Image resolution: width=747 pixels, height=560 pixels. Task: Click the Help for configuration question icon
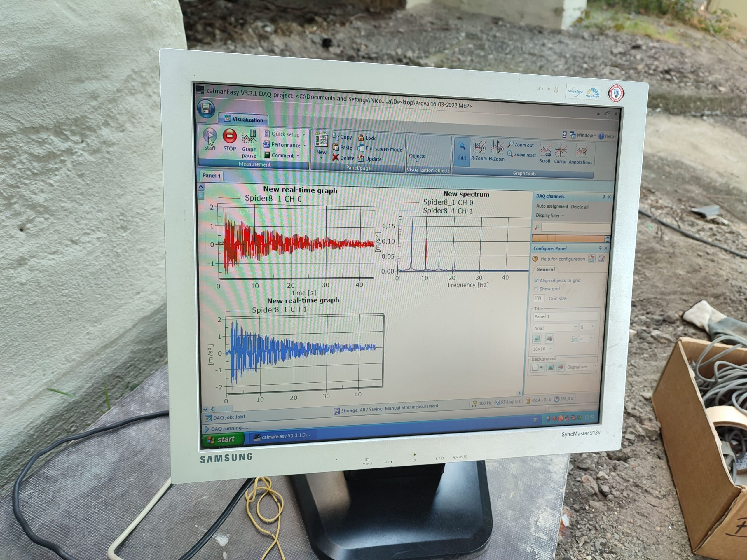coord(535,259)
